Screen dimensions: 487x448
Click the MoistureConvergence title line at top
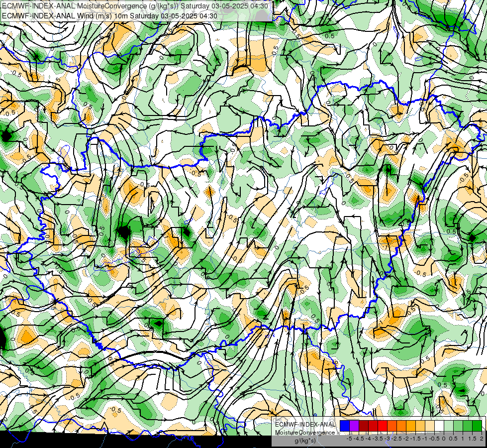coord(135,6)
